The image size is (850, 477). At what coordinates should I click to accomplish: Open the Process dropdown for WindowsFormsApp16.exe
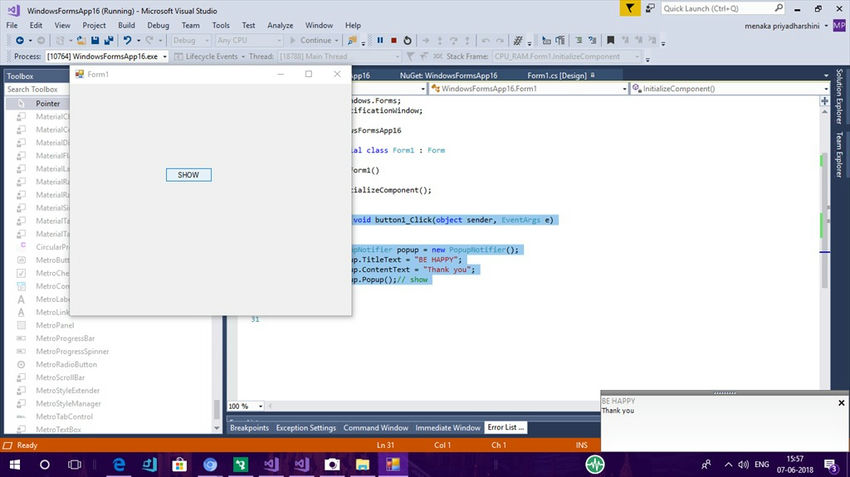[167, 57]
